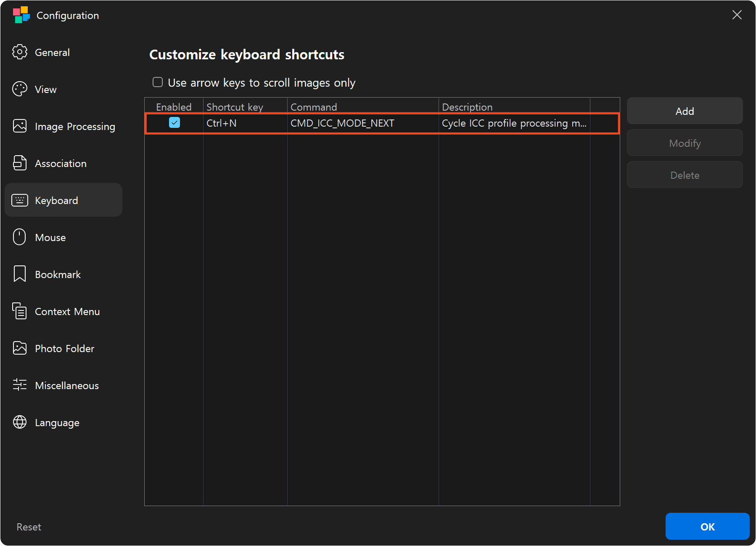Confirm with the OK button
756x546 pixels.
pos(707,527)
